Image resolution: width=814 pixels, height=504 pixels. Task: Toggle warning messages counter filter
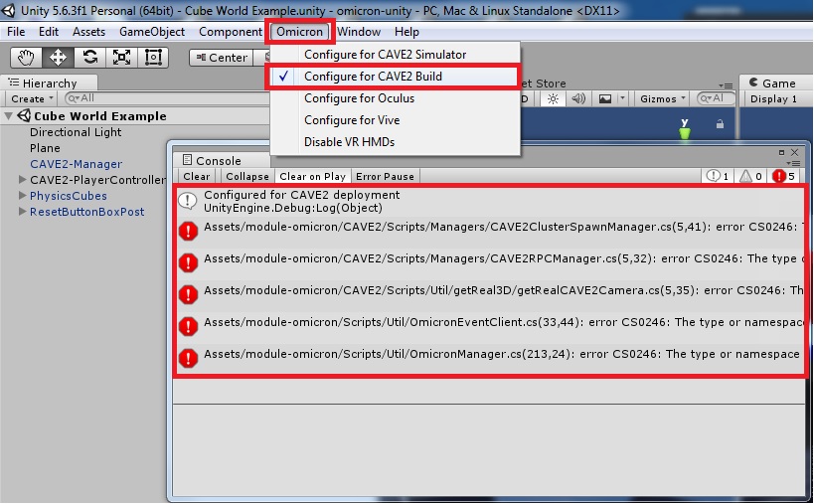click(x=750, y=177)
